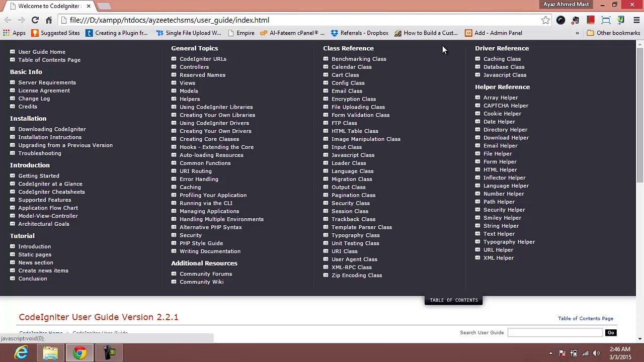This screenshot has height=362, width=644.
Task: Open a new browser tab
Action: tap(104, 6)
